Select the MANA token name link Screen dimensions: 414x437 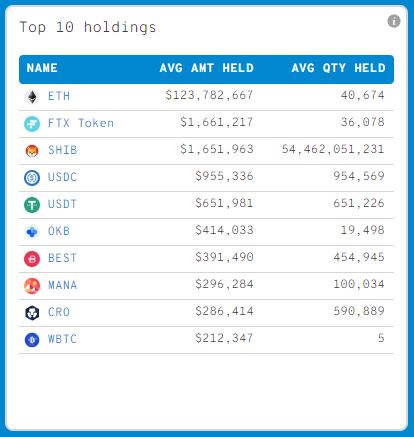pos(63,285)
